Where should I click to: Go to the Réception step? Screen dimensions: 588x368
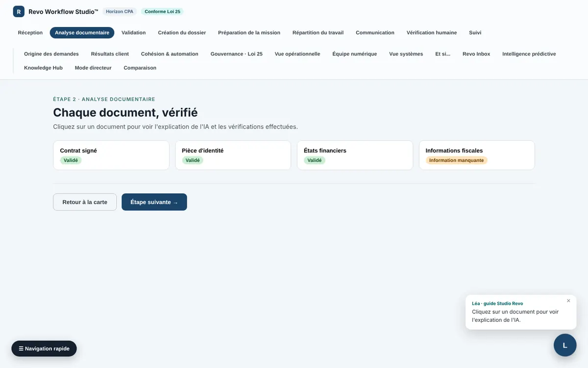[x=30, y=33]
